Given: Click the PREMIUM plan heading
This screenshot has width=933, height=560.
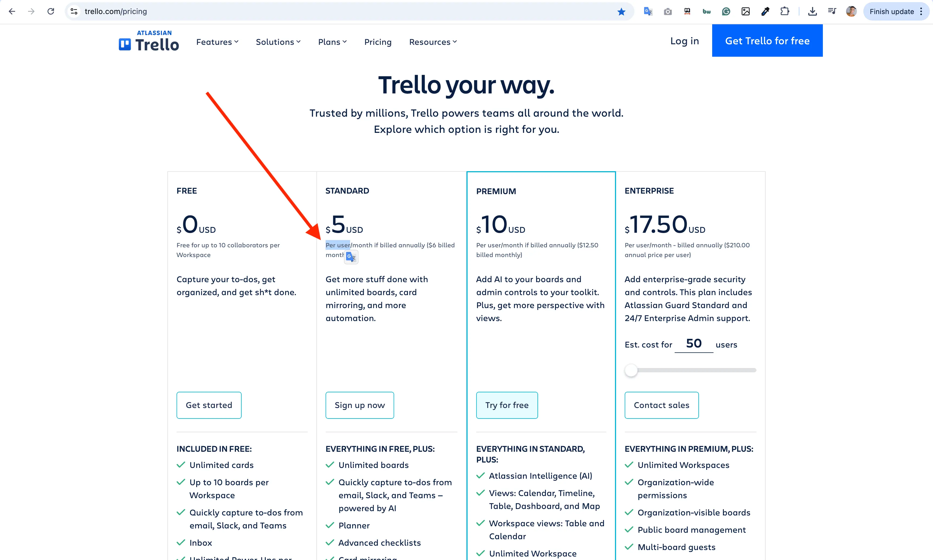Looking at the screenshot, I should coord(496,191).
